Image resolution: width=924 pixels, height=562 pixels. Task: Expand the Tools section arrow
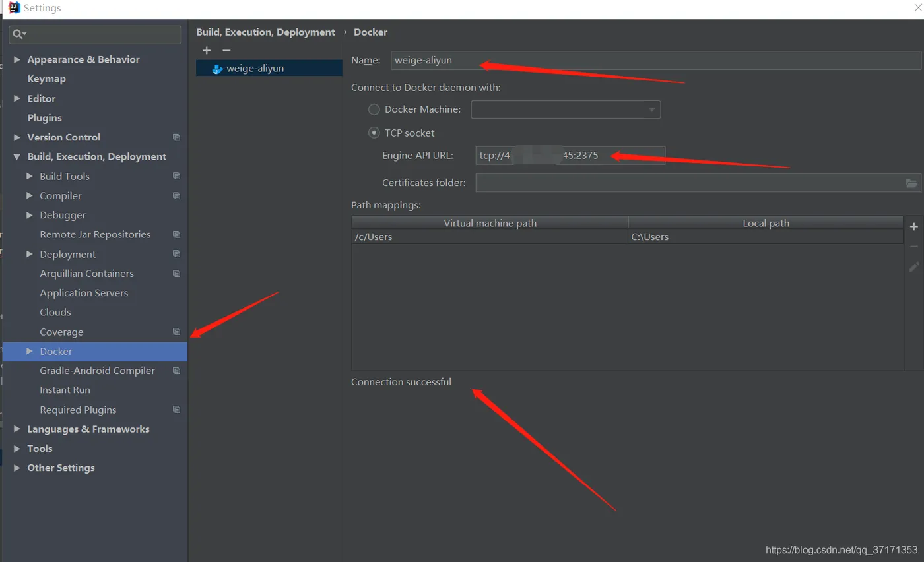(17, 449)
